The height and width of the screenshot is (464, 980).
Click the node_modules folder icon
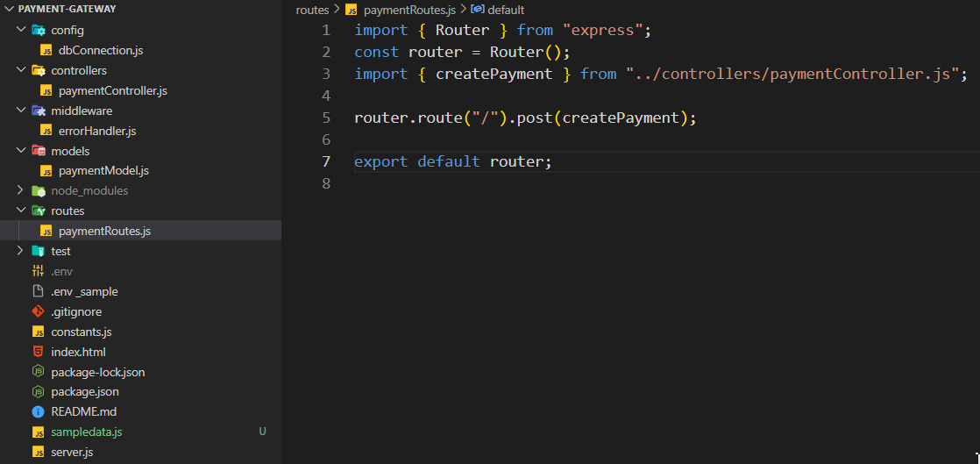(38, 190)
